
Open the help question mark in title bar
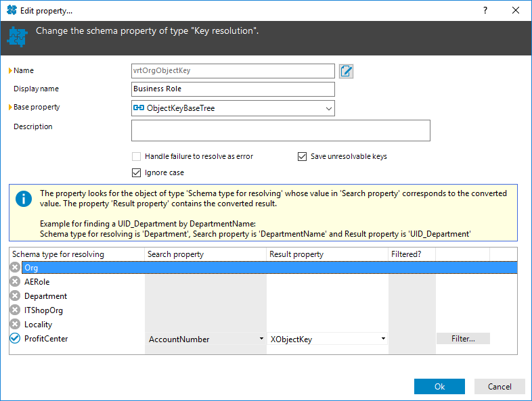click(x=485, y=11)
